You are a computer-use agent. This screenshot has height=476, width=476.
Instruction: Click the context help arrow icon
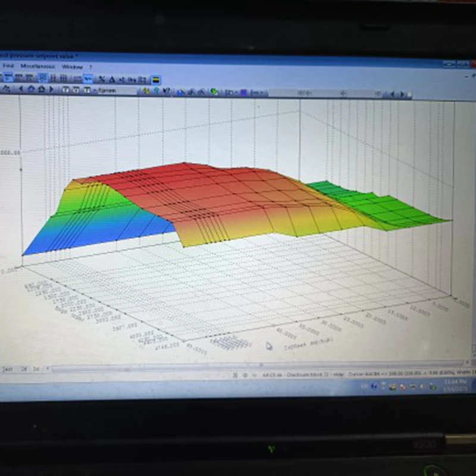(x=167, y=91)
